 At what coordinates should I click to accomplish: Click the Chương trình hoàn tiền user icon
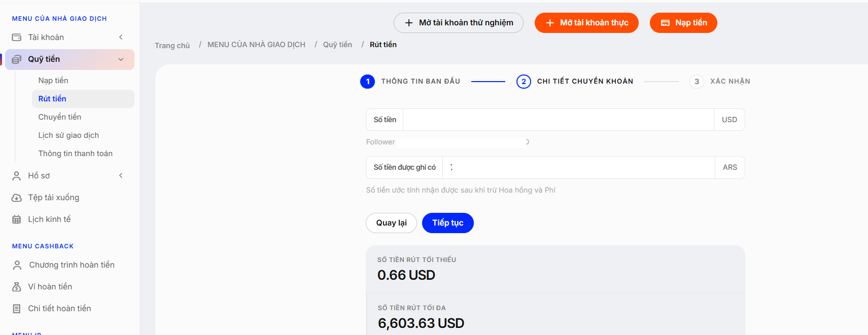[17, 265]
